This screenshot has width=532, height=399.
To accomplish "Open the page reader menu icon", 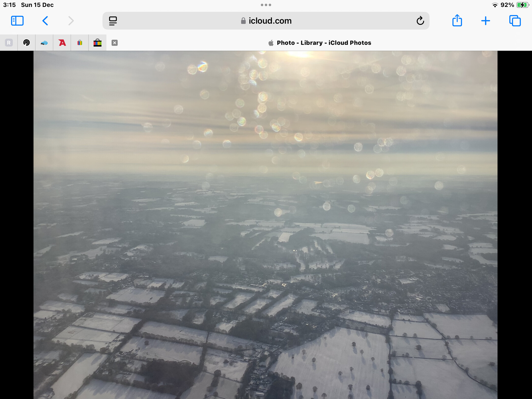I will coord(113,21).
